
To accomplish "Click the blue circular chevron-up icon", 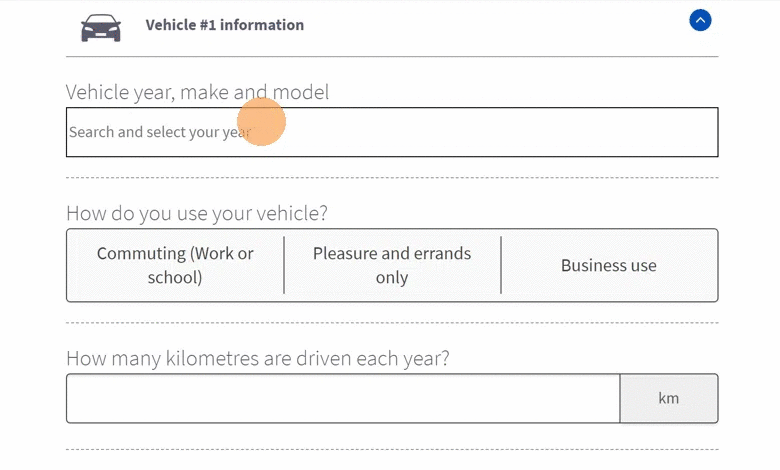I will tap(700, 20).
